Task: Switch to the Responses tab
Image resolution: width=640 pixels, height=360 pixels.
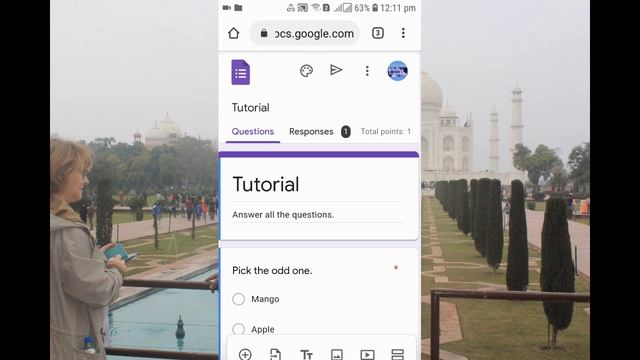Action: [311, 131]
